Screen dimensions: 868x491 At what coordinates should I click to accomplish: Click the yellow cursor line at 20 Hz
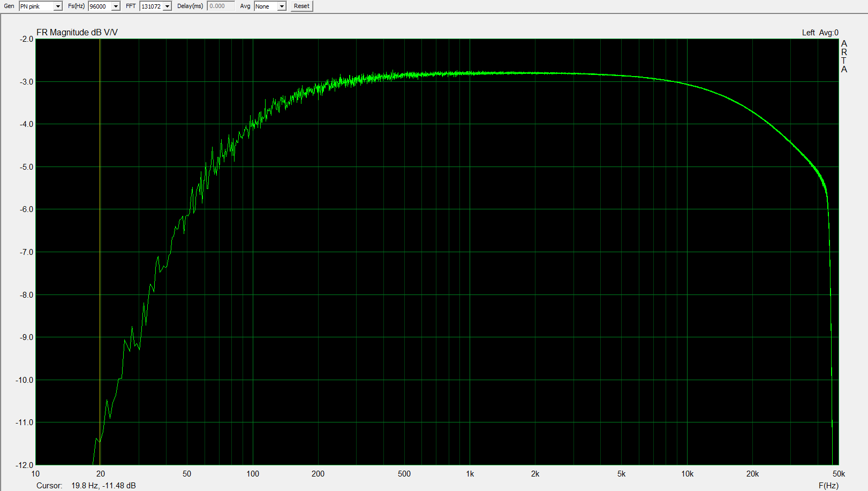point(100,252)
